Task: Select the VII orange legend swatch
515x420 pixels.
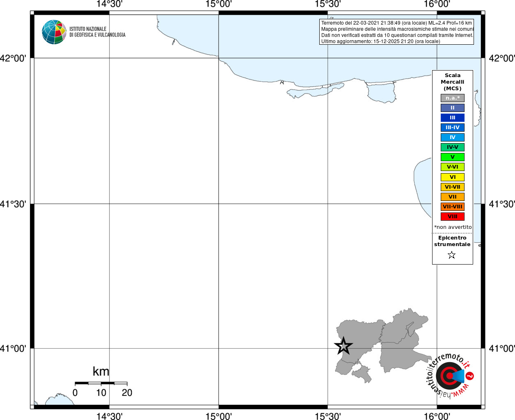Action: [x=453, y=197]
